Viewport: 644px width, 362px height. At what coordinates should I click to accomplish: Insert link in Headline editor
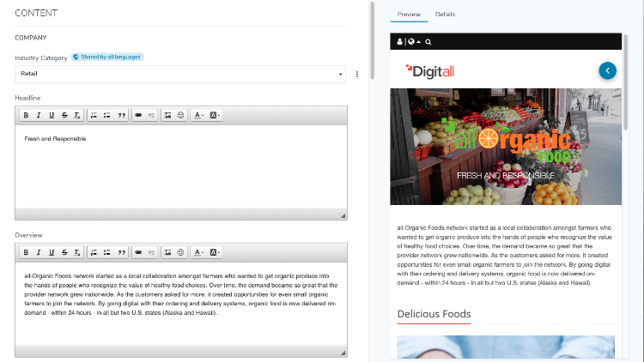point(138,115)
